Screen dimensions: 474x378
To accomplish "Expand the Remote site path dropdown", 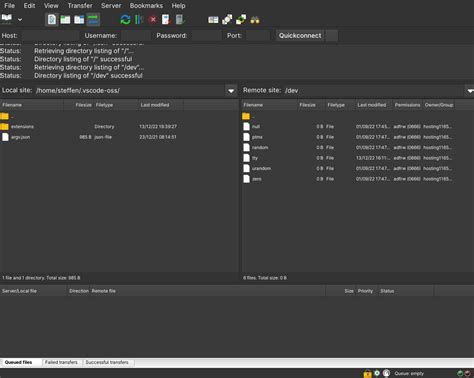I will tap(470, 91).
